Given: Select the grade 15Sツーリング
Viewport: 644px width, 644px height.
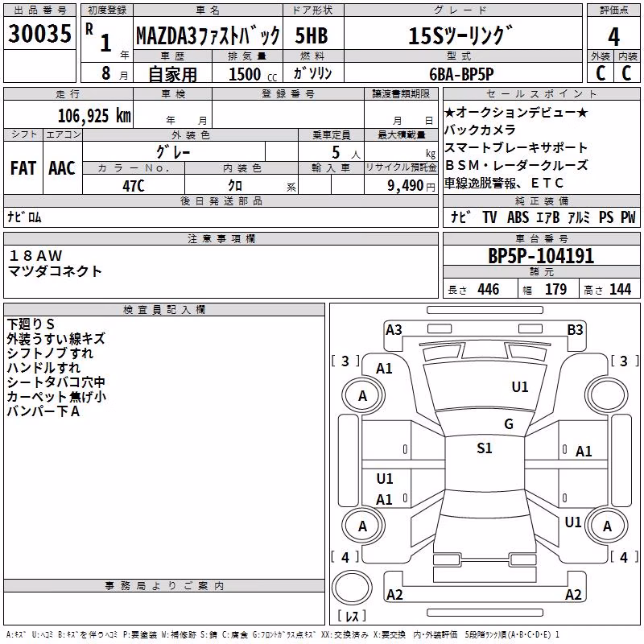Looking at the screenshot, I should click(460, 35).
